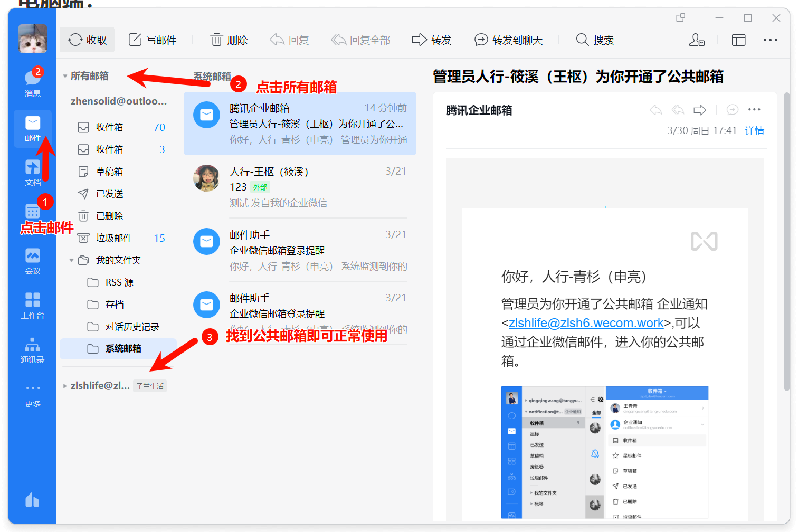The width and height of the screenshot is (798, 532).
Task: Open the calendar sidebar icon
Action: click(33, 211)
